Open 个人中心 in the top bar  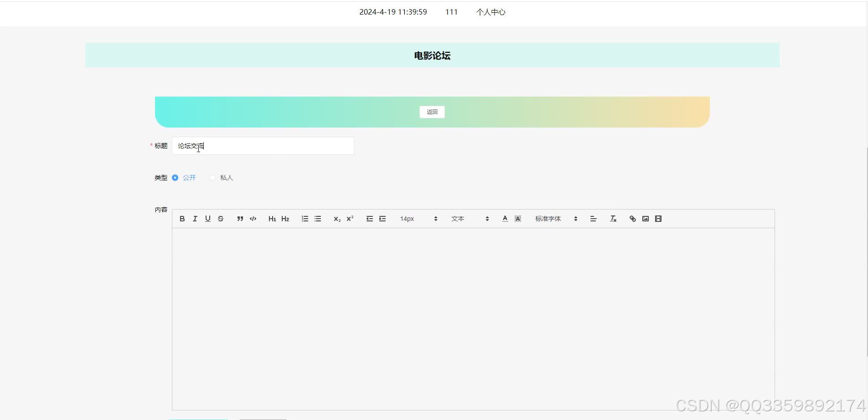pyautogui.click(x=491, y=12)
